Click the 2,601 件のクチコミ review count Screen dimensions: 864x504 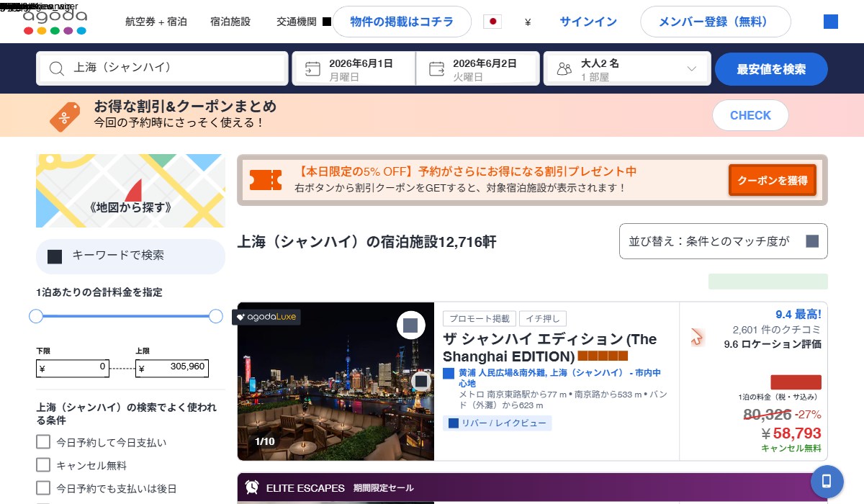777,330
